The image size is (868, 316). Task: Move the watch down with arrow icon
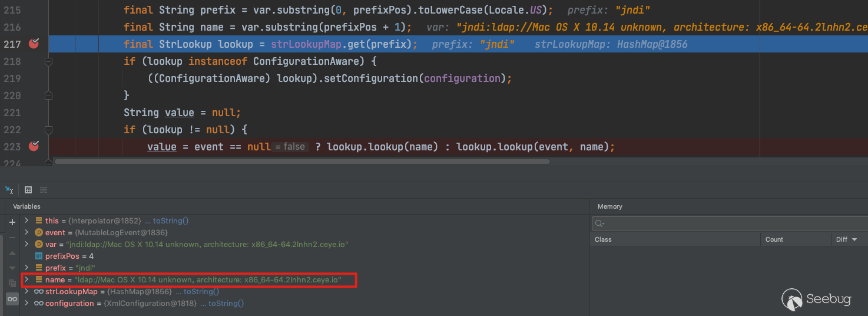[12, 268]
